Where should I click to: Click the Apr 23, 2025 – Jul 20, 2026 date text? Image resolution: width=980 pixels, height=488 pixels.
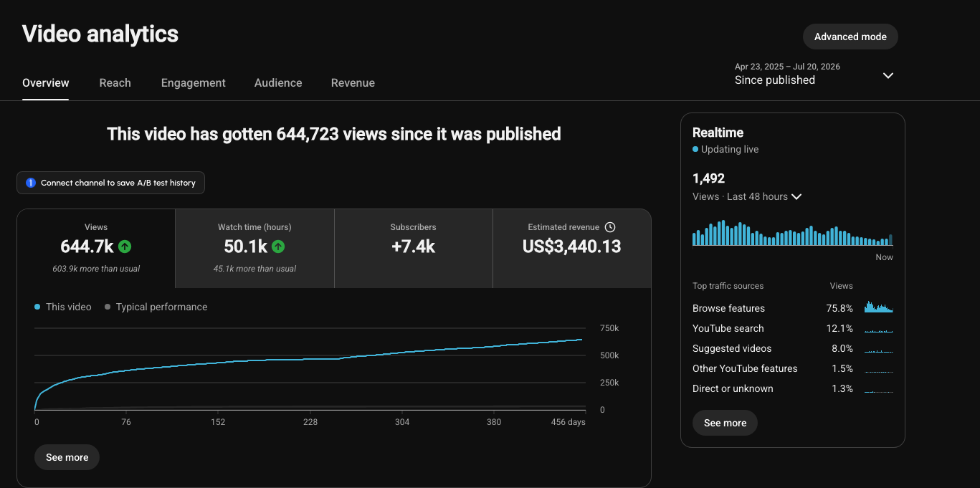787,67
